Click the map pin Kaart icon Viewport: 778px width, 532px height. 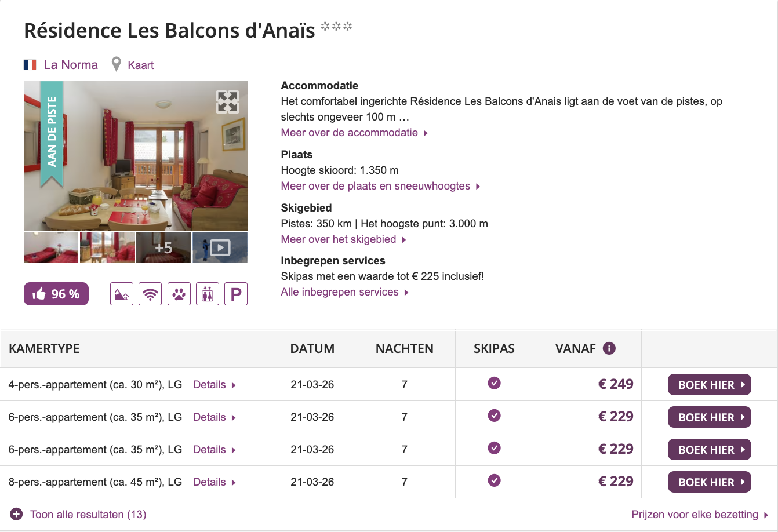(117, 64)
